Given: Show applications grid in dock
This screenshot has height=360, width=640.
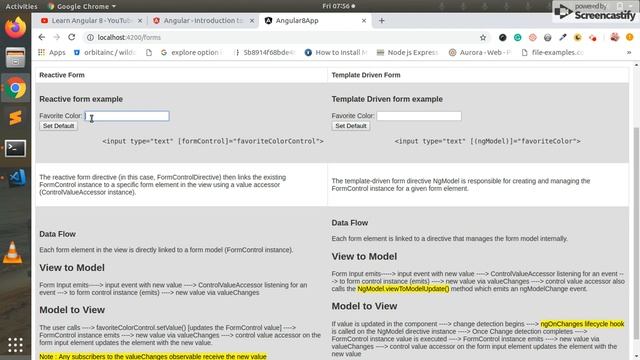Looking at the screenshot, I should coord(15,345).
